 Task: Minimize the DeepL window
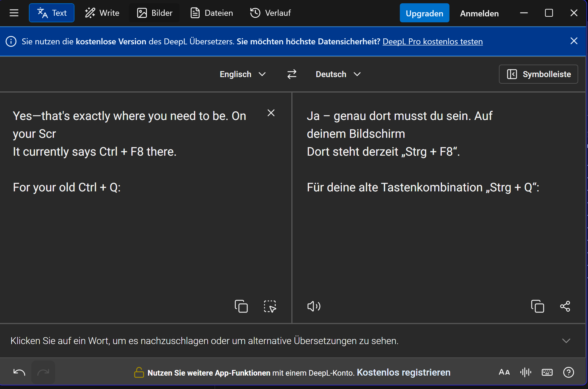pos(524,13)
